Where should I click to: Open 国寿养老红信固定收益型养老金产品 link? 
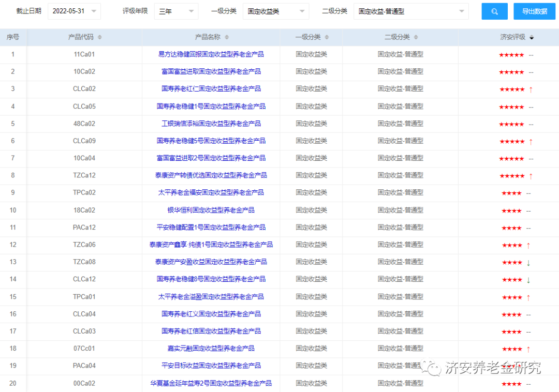pyautogui.click(x=211, y=331)
